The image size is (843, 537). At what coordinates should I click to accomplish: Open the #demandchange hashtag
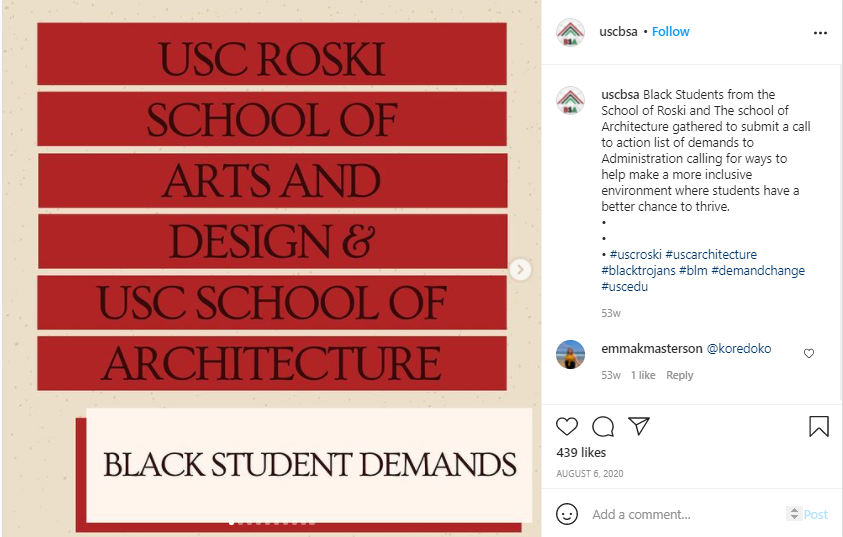tap(758, 271)
